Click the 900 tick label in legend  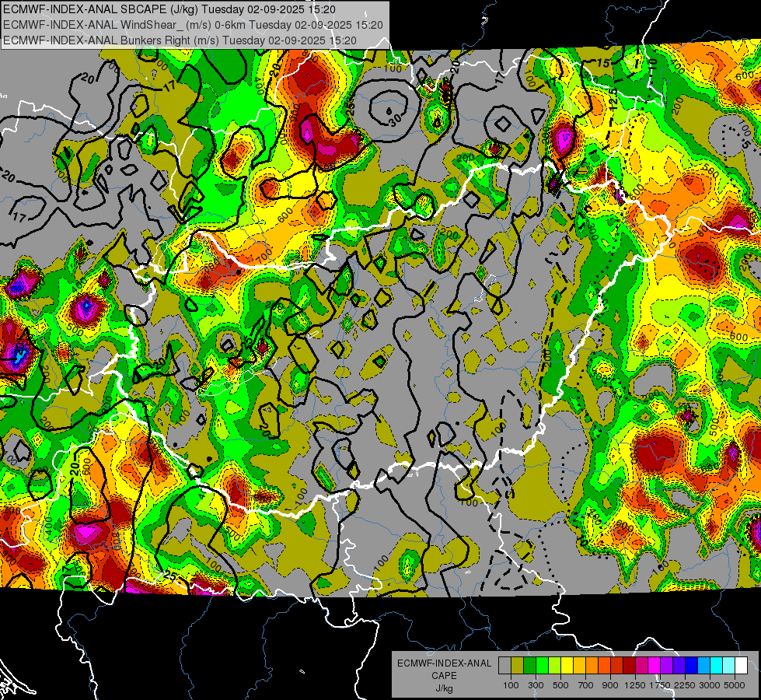pos(610,685)
